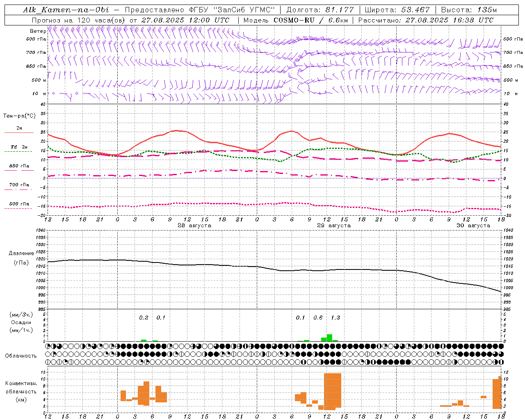Screen dimensions: 525x420
Task: Click the Модель COSMO-RU / 6.6км text
Action: coord(295,20)
